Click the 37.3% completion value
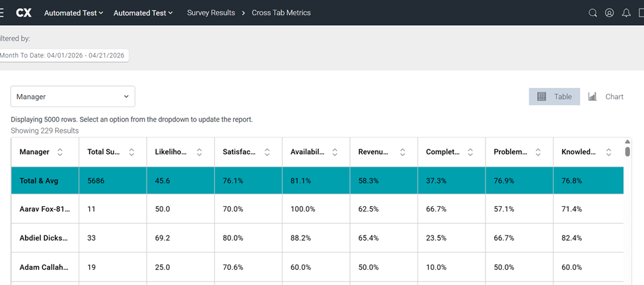Image resolution: width=644 pixels, height=285 pixels. click(x=436, y=181)
